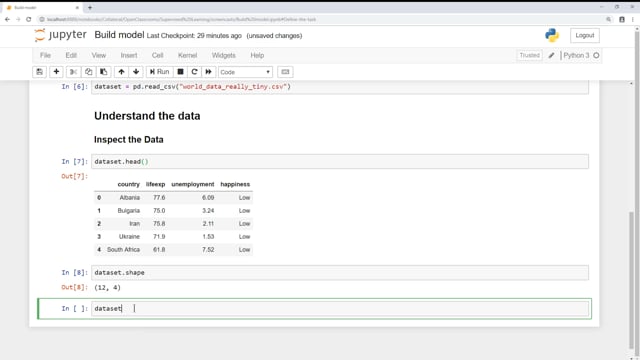Move selected cell down arrow
This screenshot has height=360, width=640.
coord(136,72)
